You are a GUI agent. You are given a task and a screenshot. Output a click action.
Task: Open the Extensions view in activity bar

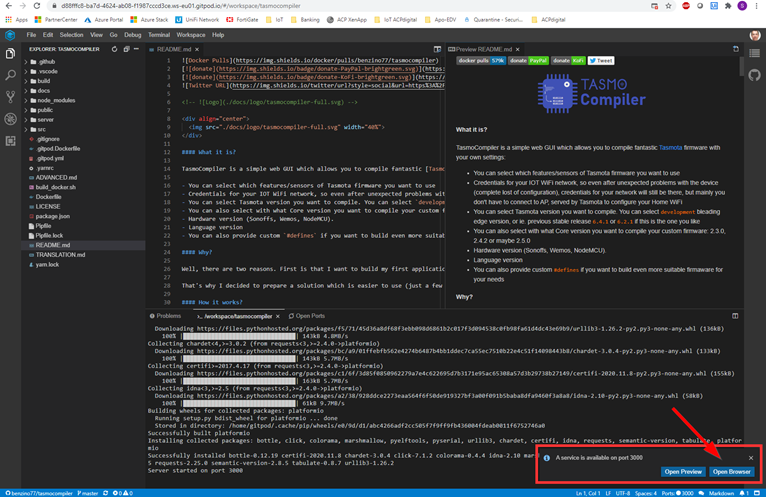[x=10, y=141]
